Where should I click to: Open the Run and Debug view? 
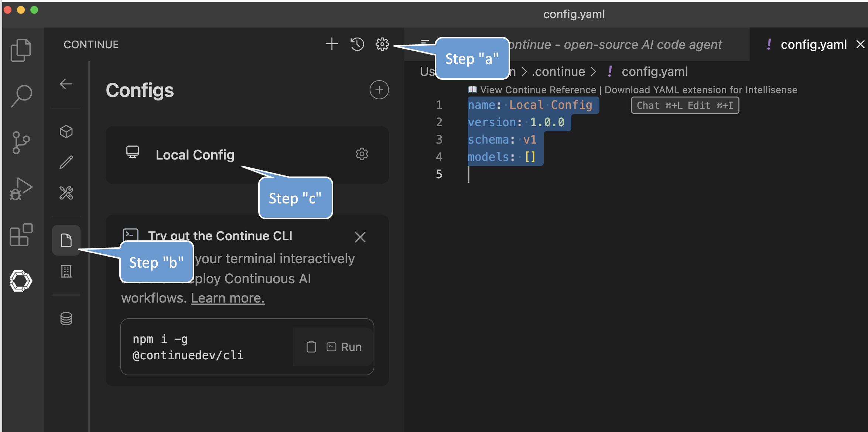(21, 189)
